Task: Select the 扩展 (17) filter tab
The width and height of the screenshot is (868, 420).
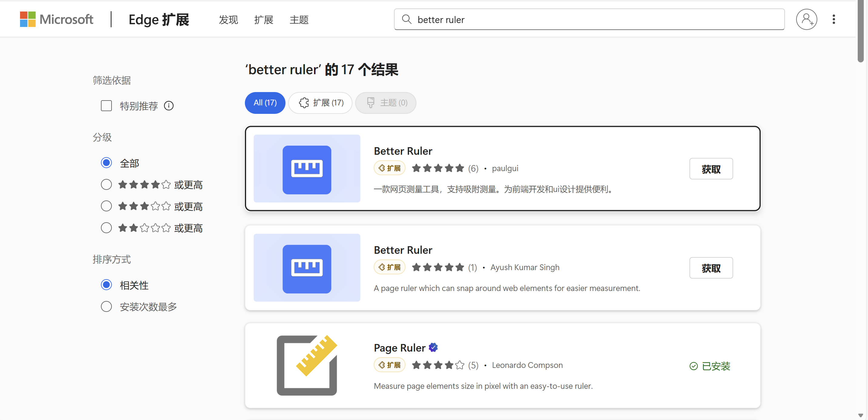Action: pos(320,103)
